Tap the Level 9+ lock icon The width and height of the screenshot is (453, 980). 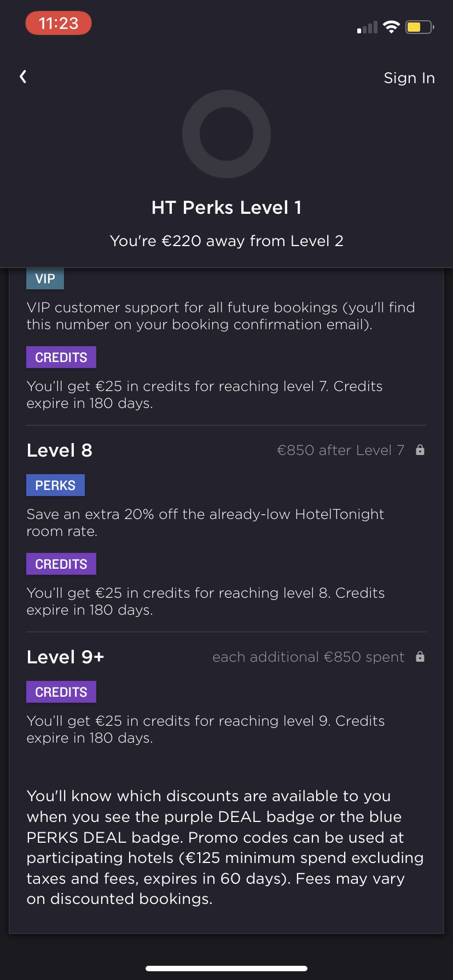(x=420, y=657)
